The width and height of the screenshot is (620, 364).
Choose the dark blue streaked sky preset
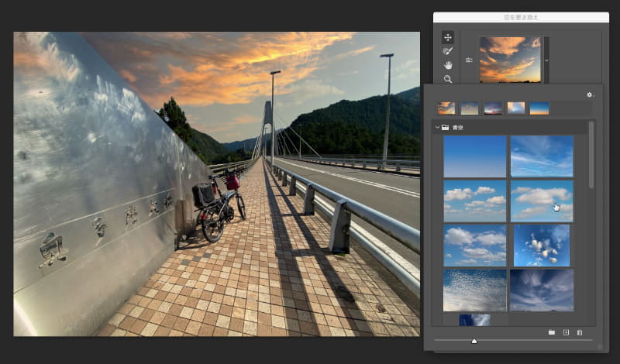[542, 290]
